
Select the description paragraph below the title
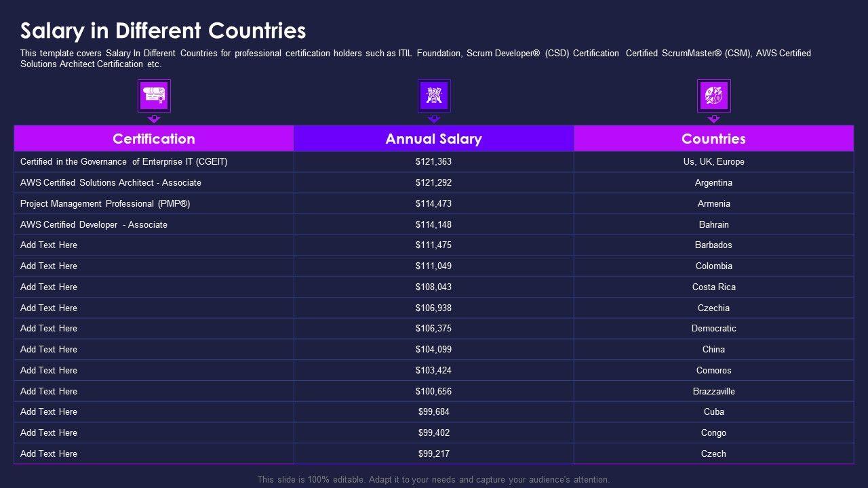coord(416,58)
